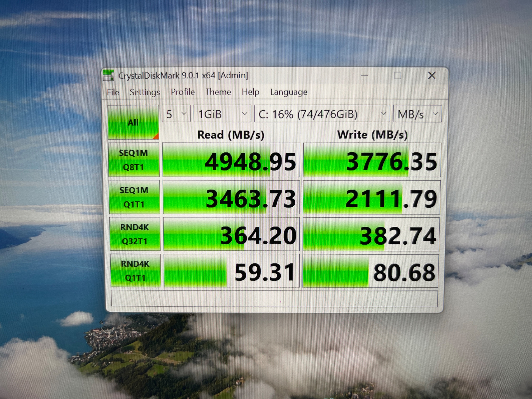This screenshot has width=532, height=399.
Task: Minimize the CrystalDiskMark window
Action: click(364, 76)
